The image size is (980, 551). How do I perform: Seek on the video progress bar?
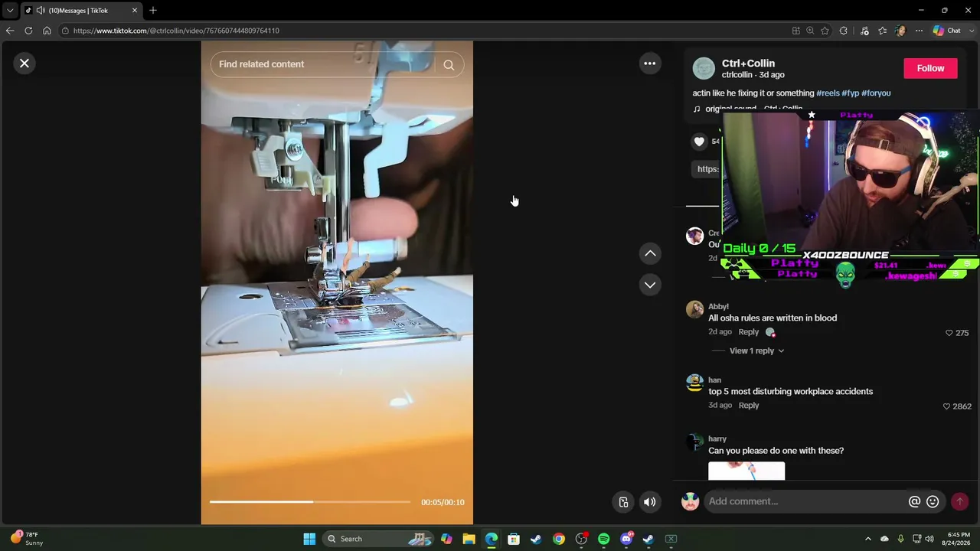click(310, 502)
